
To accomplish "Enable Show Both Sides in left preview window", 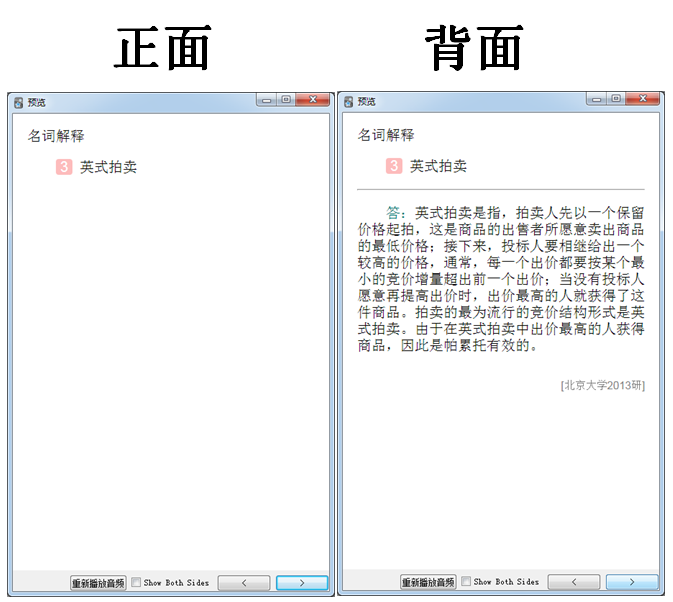I will (136, 582).
